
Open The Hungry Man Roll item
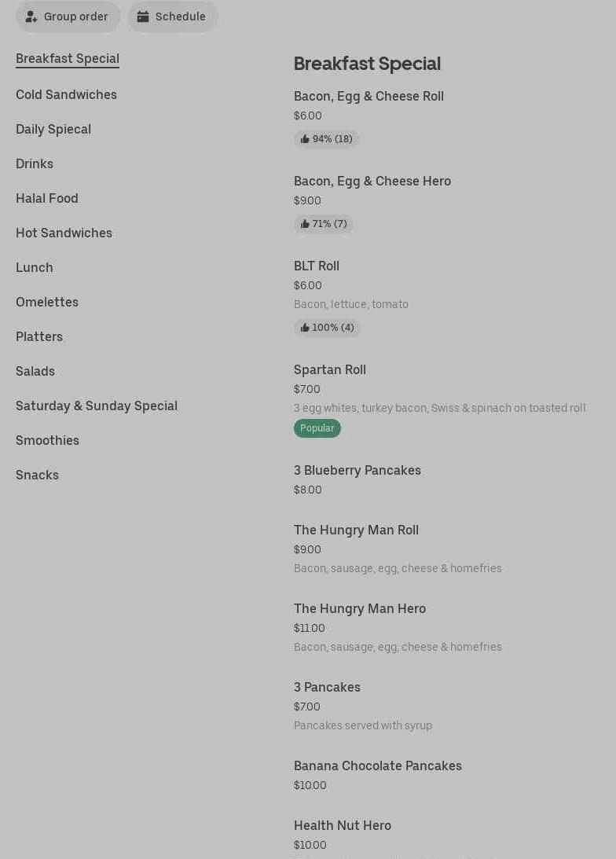(356, 530)
